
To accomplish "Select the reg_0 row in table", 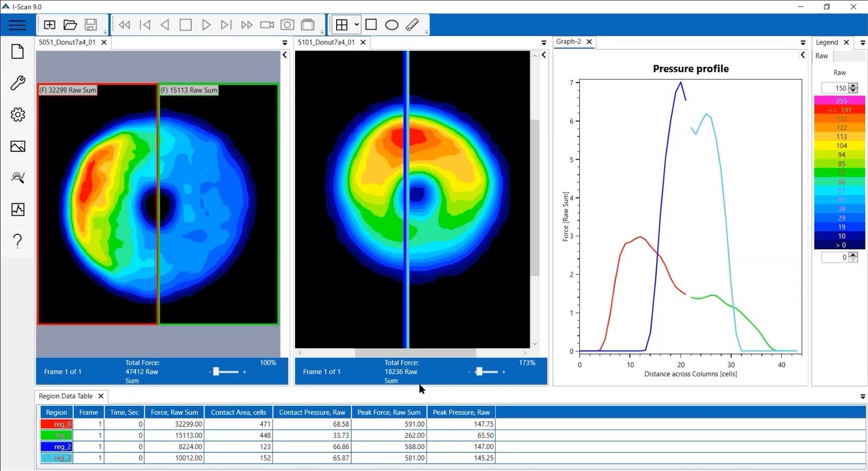I will [57, 424].
